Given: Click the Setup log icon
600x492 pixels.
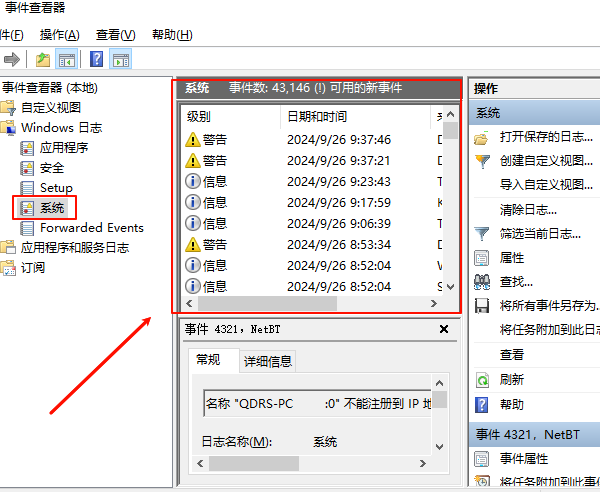Looking at the screenshot, I should (x=27, y=188).
